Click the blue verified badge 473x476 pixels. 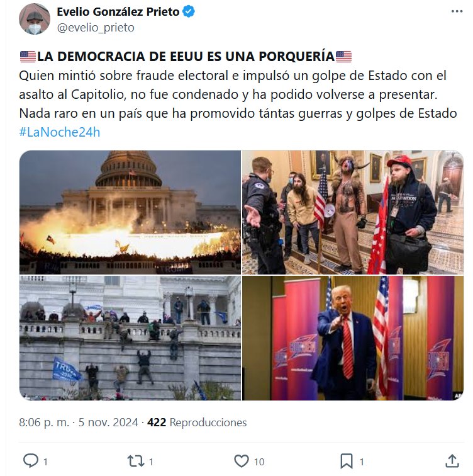pyautogui.click(x=189, y=11)
